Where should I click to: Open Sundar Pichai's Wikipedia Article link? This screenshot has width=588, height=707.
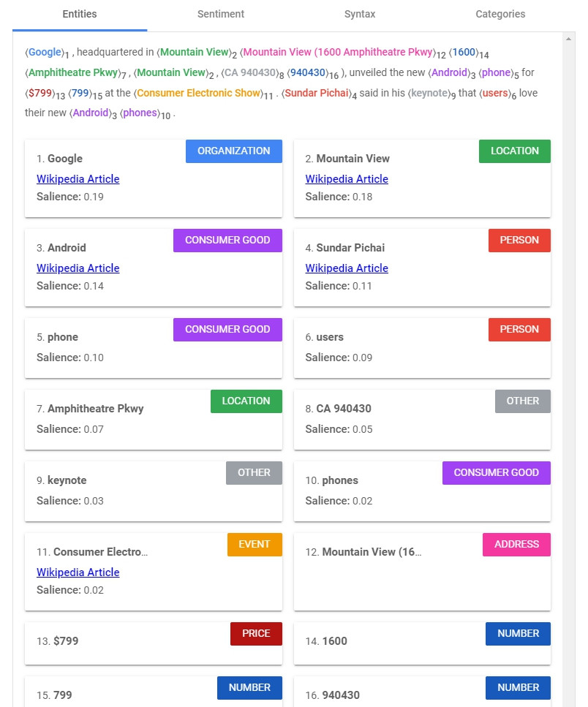coord(347,268)
